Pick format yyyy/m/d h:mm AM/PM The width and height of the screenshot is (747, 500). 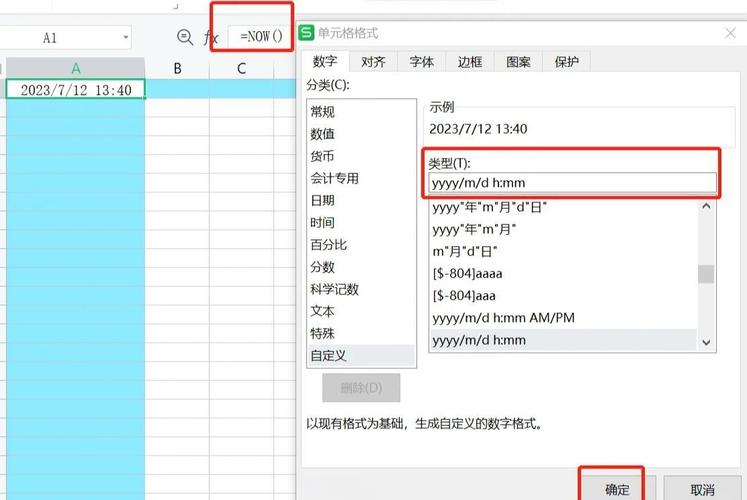564,318
